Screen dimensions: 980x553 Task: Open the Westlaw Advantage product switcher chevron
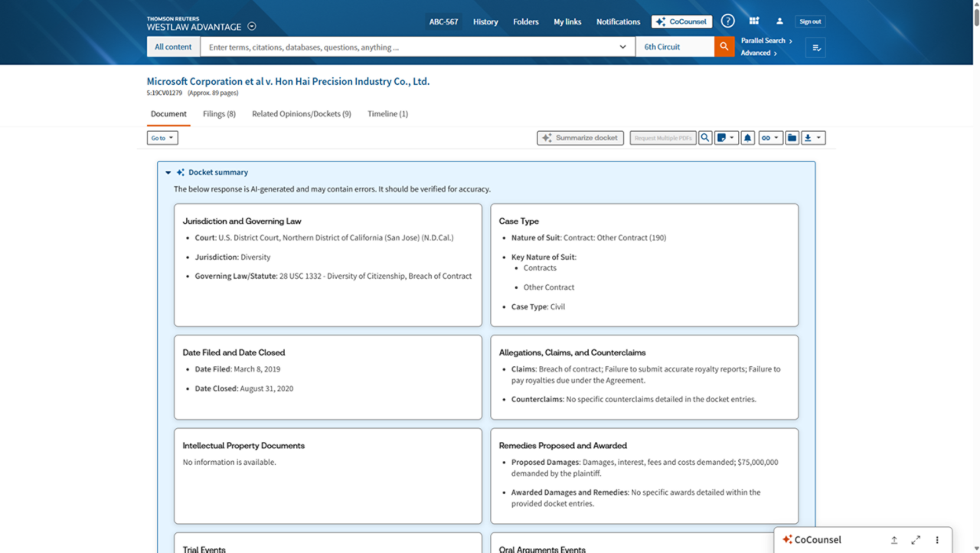[x=251, y=25]
